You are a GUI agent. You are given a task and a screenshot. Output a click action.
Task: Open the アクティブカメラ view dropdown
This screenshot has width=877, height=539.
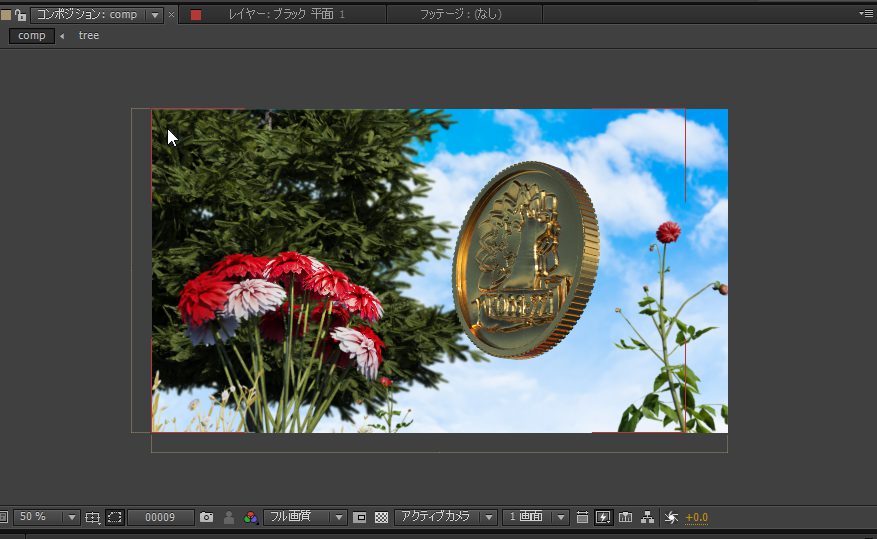446,517
